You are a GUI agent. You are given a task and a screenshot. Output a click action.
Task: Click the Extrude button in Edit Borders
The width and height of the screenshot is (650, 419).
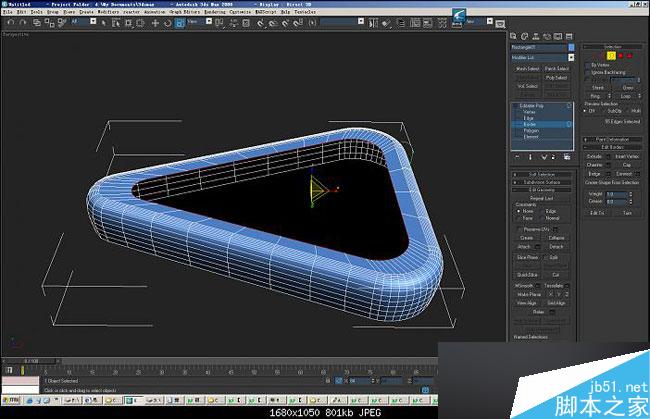tap(594, 156)
